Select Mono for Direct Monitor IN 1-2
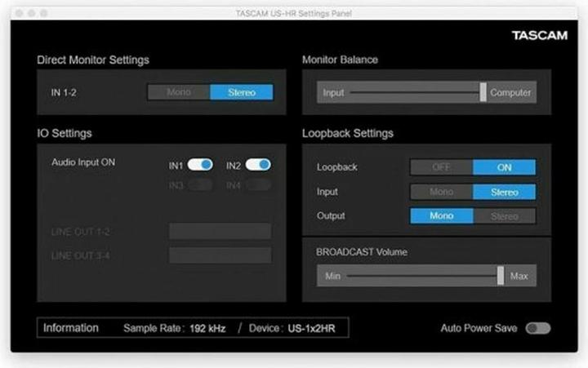 pos(178,92)
